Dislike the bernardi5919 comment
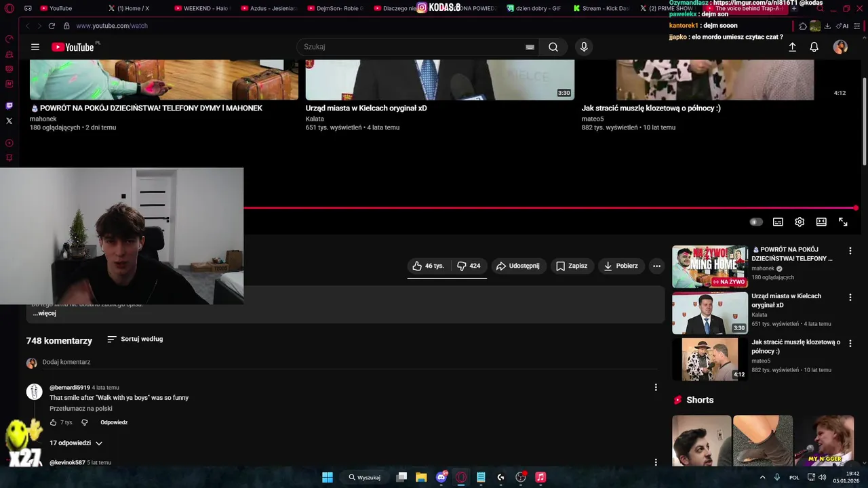This screenshot has width=868, height=488. [x=85, y=422]
